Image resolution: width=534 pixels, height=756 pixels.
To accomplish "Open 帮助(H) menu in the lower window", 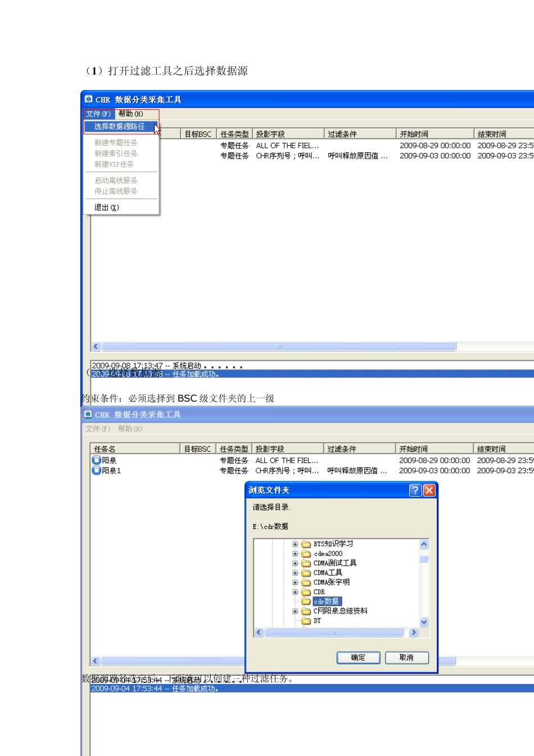I will pos(130,429).
